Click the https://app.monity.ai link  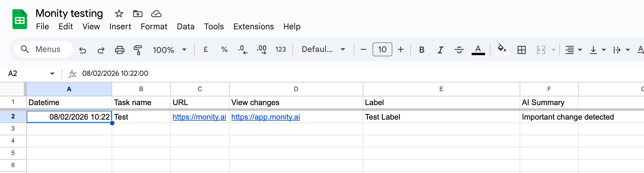tap(265, 117)
